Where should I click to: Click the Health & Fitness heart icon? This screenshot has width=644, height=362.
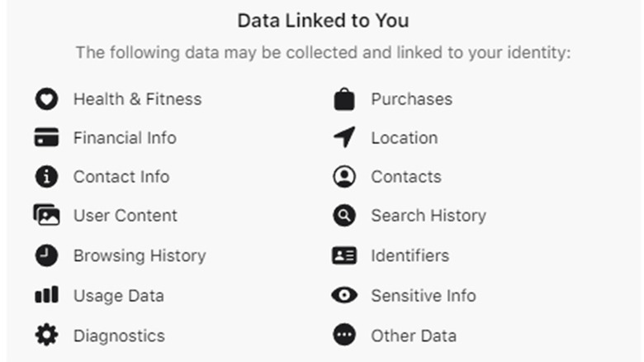[46, 99]
